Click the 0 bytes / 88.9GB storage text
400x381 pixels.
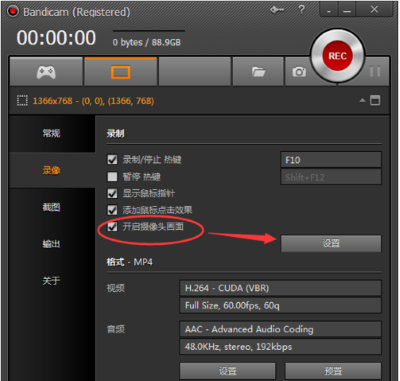pyautogui.click(x=147, y=43)
